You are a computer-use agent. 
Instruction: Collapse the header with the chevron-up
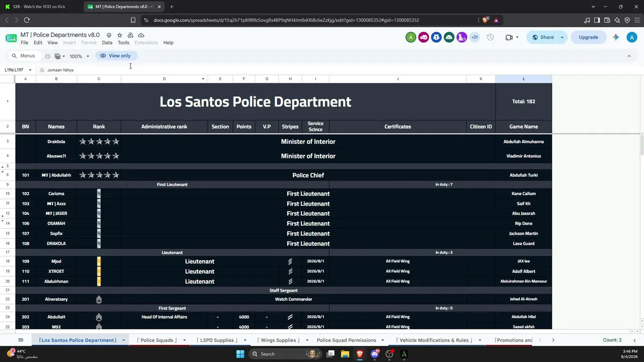(629, 56)
